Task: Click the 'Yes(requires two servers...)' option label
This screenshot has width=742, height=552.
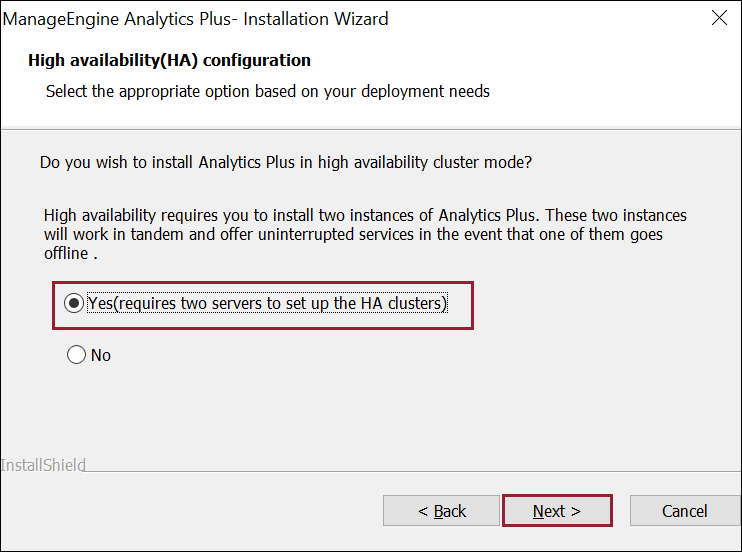Action: 266,304
